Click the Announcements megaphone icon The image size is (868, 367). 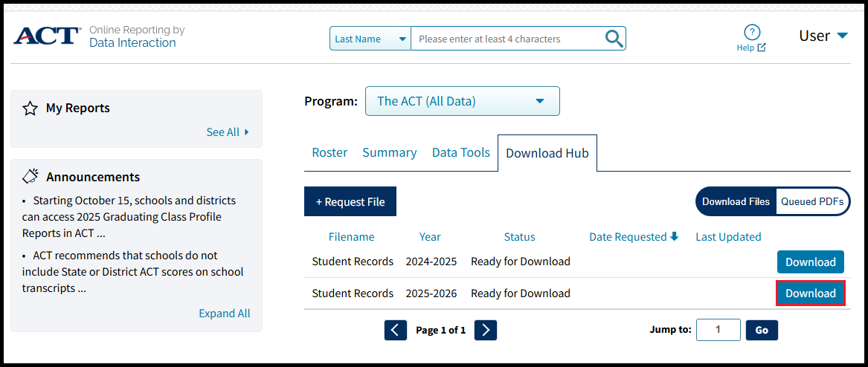point(30,177)
